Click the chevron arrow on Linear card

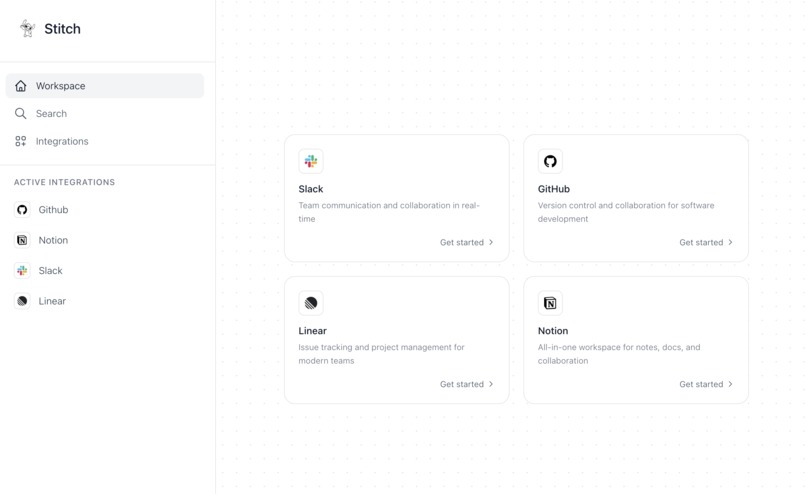point(491,384)
